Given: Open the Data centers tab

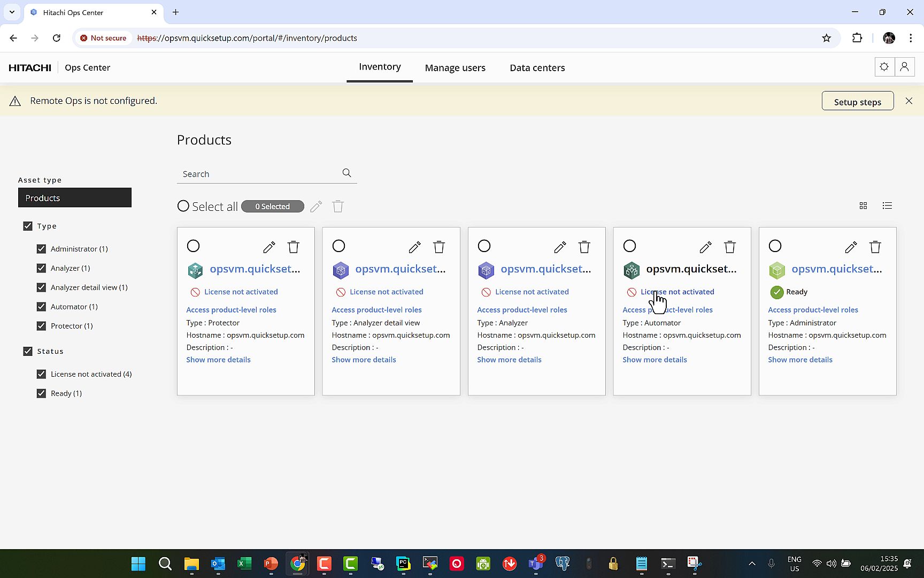Looking at the screenshot, I should (537, 68).
